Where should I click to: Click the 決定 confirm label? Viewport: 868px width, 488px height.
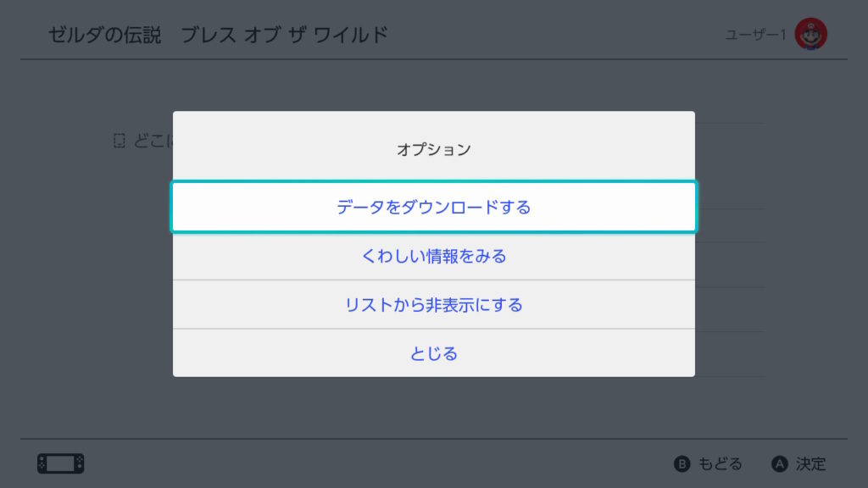[x=810, y=463]
